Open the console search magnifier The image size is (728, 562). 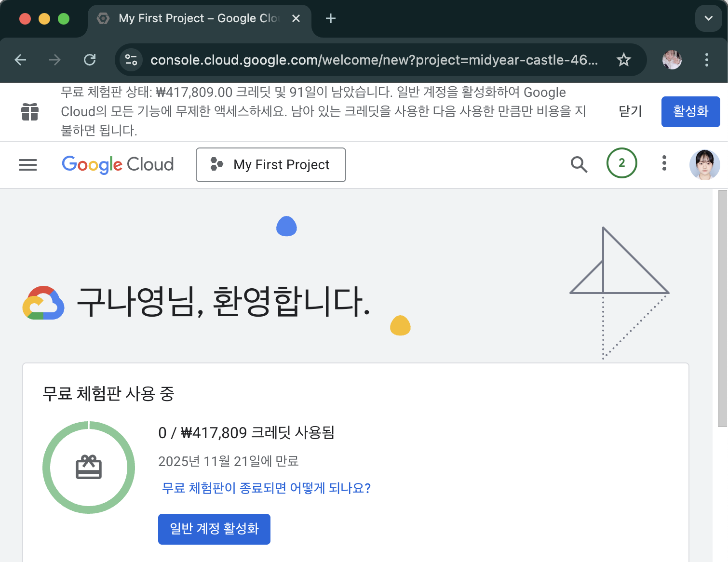579,164
